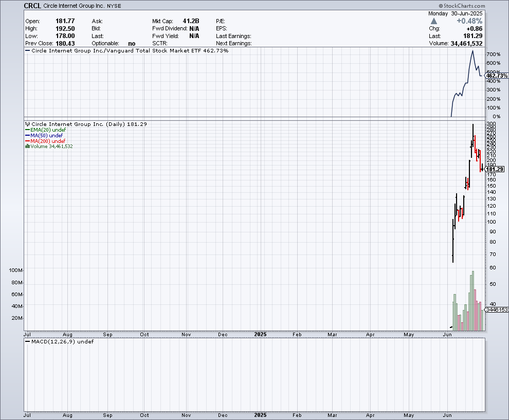This screenshot has height=420, width=509.
Task: Click the 'P/E:' label
Action: click(221, 21)
